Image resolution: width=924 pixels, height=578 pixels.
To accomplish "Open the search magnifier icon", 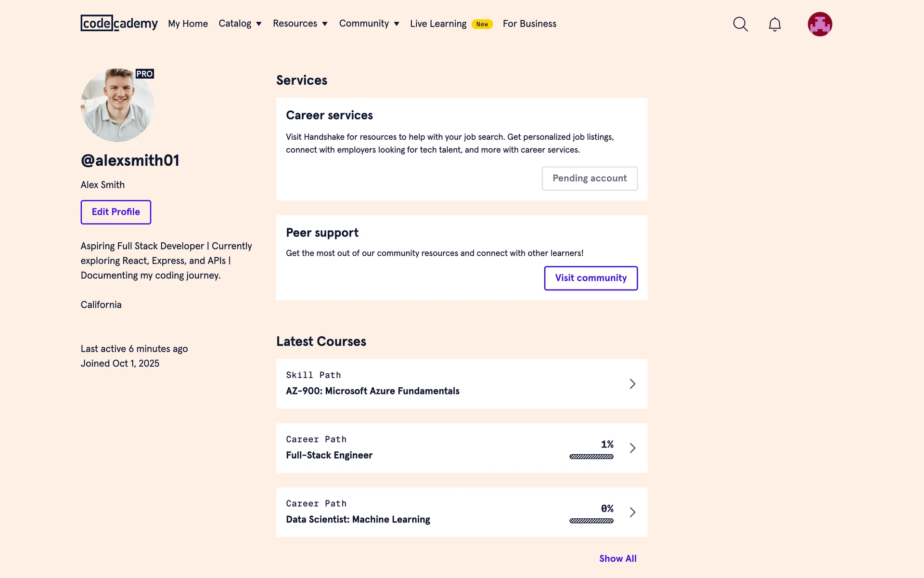I will coord(740,24).
